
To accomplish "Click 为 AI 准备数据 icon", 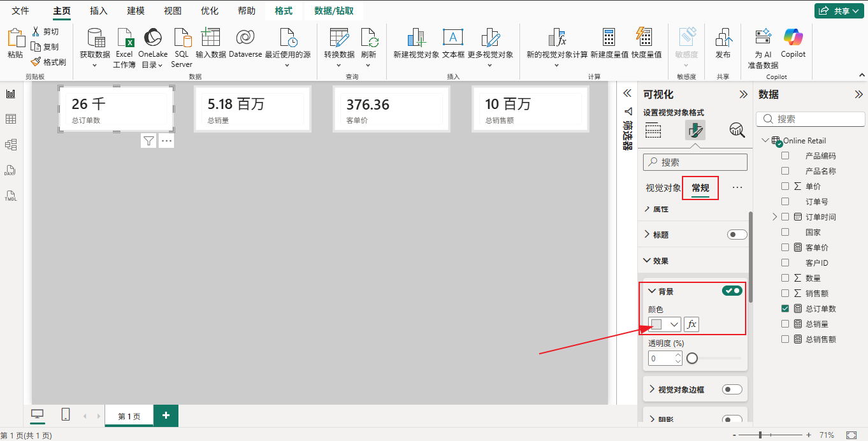I will pos(763,38).
